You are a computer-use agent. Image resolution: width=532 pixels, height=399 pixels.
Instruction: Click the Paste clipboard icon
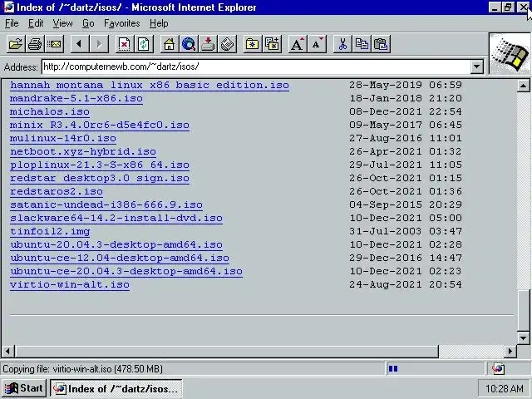(x=382, y=44)
